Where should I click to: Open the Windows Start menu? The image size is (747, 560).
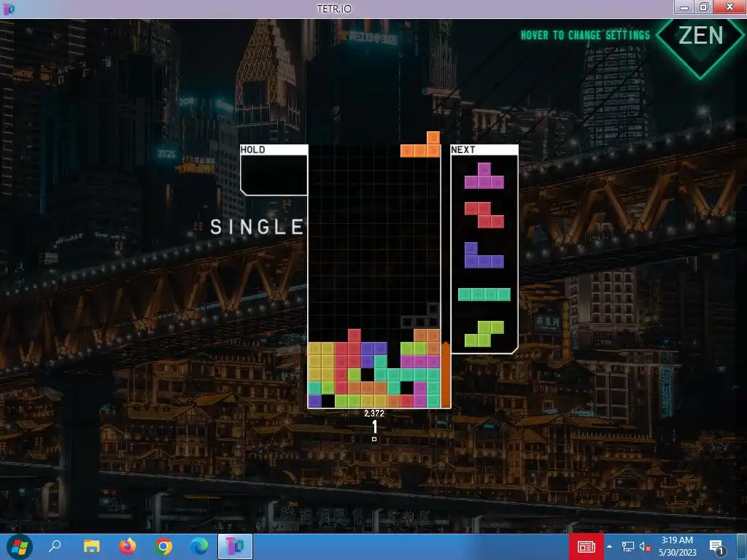tap(20, 547)
